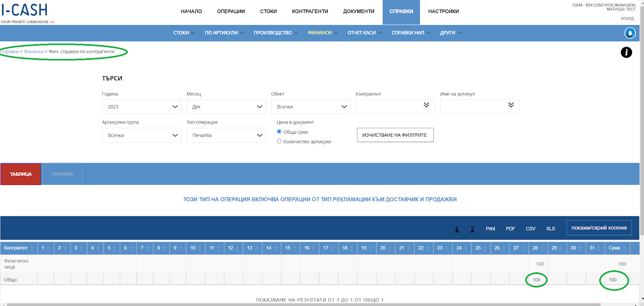
Task: Open the Тип операция dropdown showing Печалба
Action: [226, 135]
